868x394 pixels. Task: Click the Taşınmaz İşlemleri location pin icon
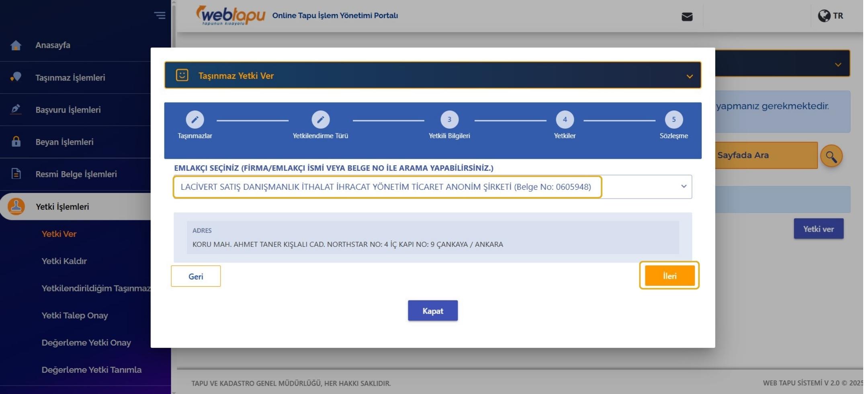pos(16,77)
